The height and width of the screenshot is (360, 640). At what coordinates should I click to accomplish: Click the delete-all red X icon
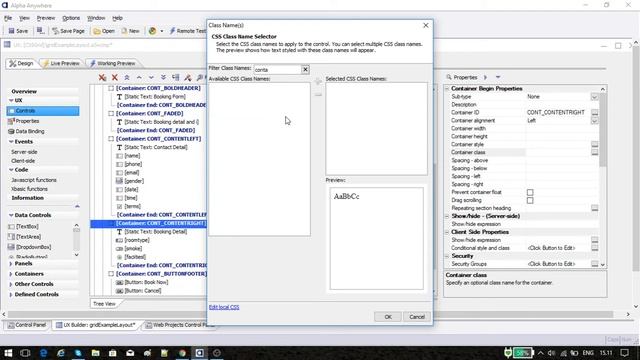pyautogui.click(x=102, y=77)
